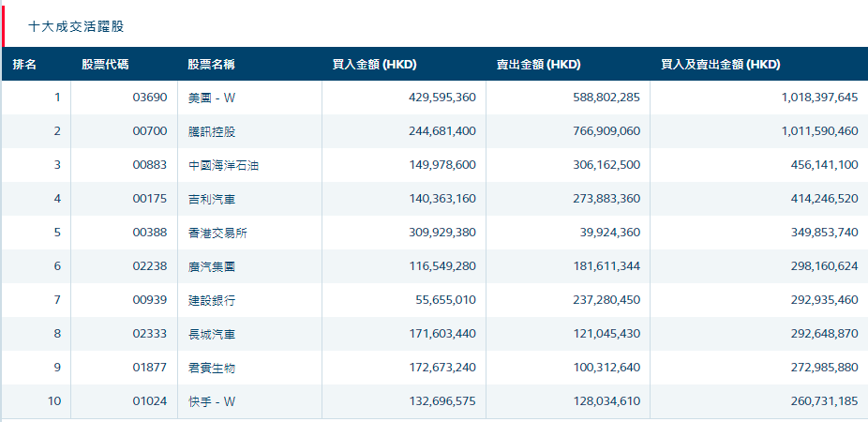The height and width of the screenshot is (422, 868).
Task: Select buy amount 309,929,380
Action: 442,233
